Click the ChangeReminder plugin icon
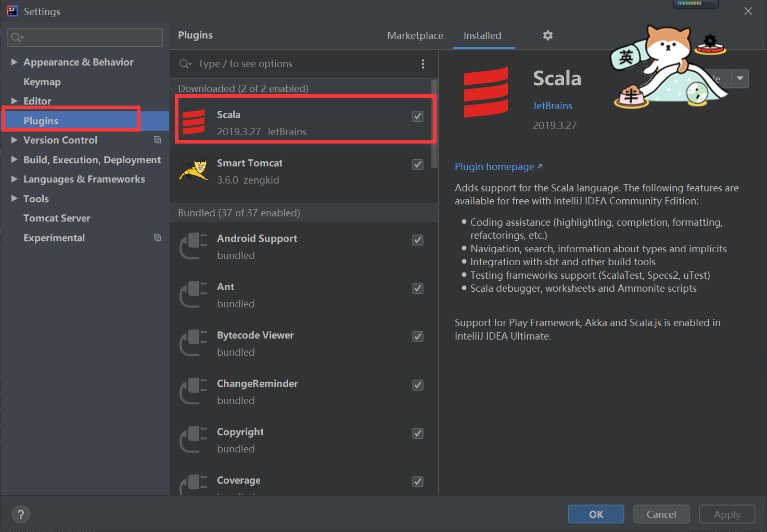This screenshot has height=532, width=767. coord(194,391)
